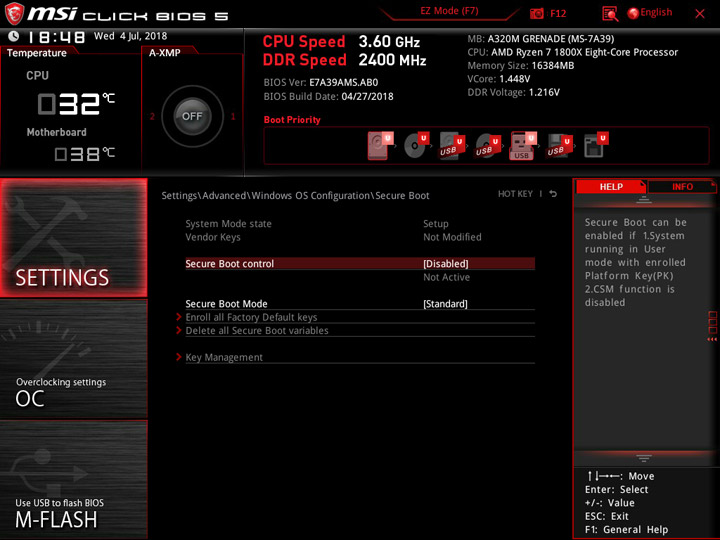Click the help panel bottom scroll handle

pos(644,458)
